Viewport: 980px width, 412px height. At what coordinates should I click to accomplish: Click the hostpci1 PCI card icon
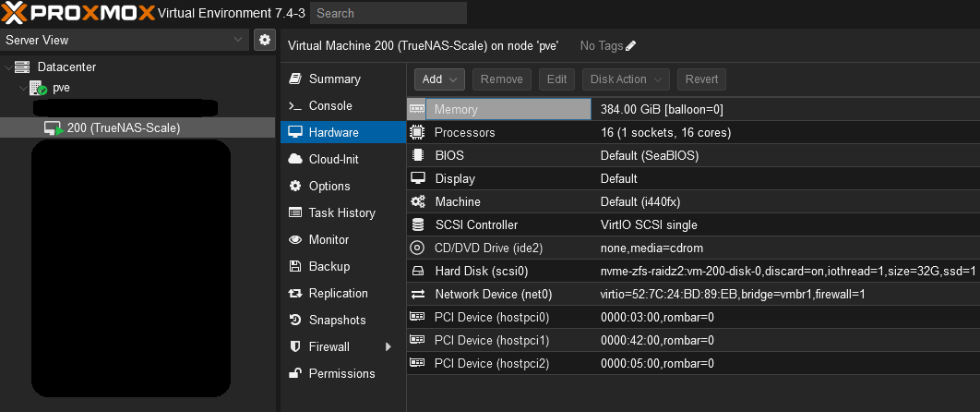pyautogui.click(x=417, y=340)
